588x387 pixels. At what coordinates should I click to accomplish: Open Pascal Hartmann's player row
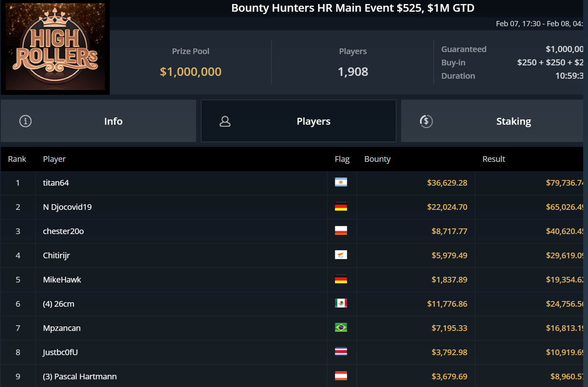(80, 377)
